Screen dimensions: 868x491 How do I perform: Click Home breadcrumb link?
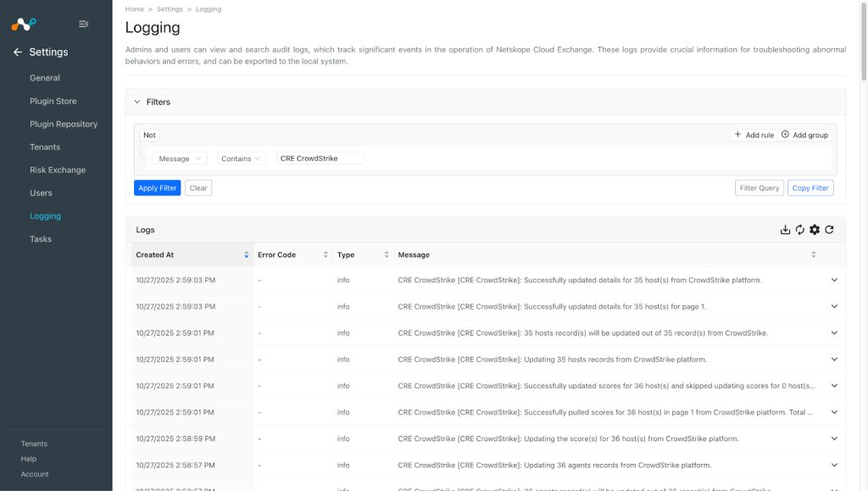pyautogui.click(x=135, y=8)
